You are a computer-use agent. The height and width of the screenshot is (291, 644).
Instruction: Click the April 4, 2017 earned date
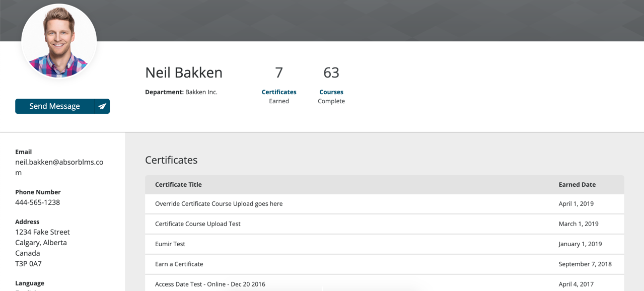pos(576,284)
